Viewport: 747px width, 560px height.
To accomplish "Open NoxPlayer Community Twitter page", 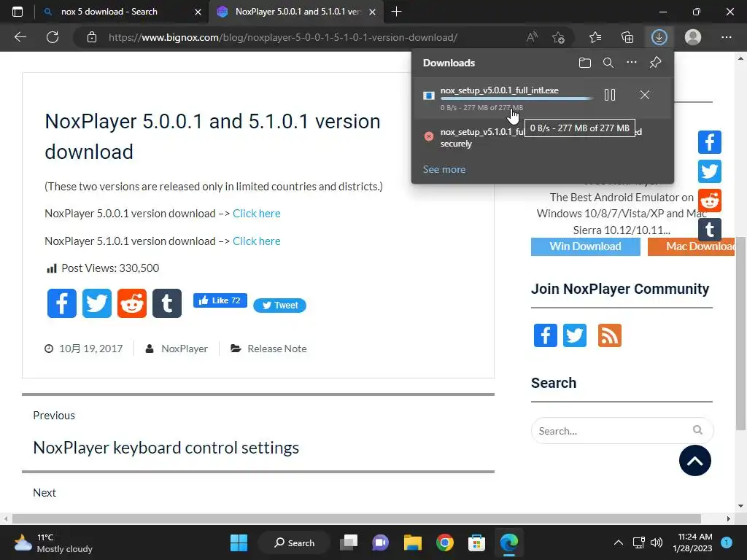I will [575, 335].
